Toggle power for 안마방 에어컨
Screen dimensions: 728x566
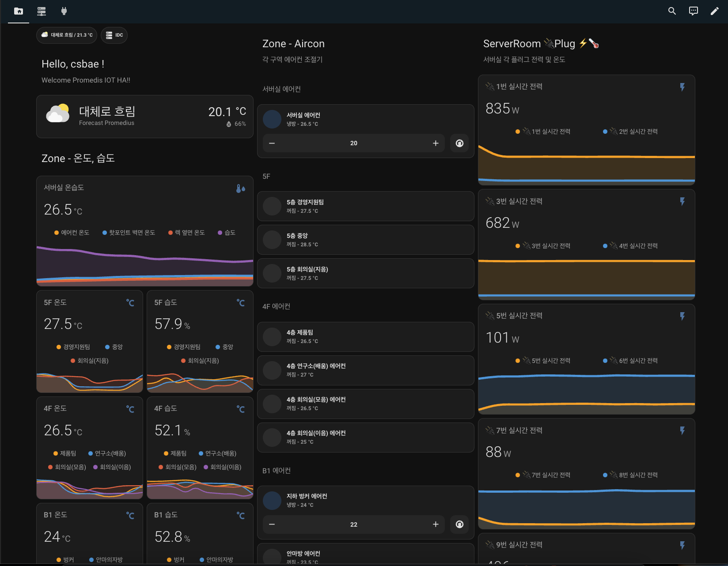tap(272, 556)
